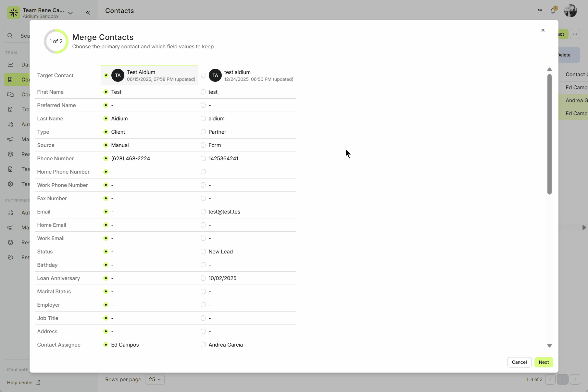Click the Next button
Screen dimensions: 588x392
[x=544, y=362]
